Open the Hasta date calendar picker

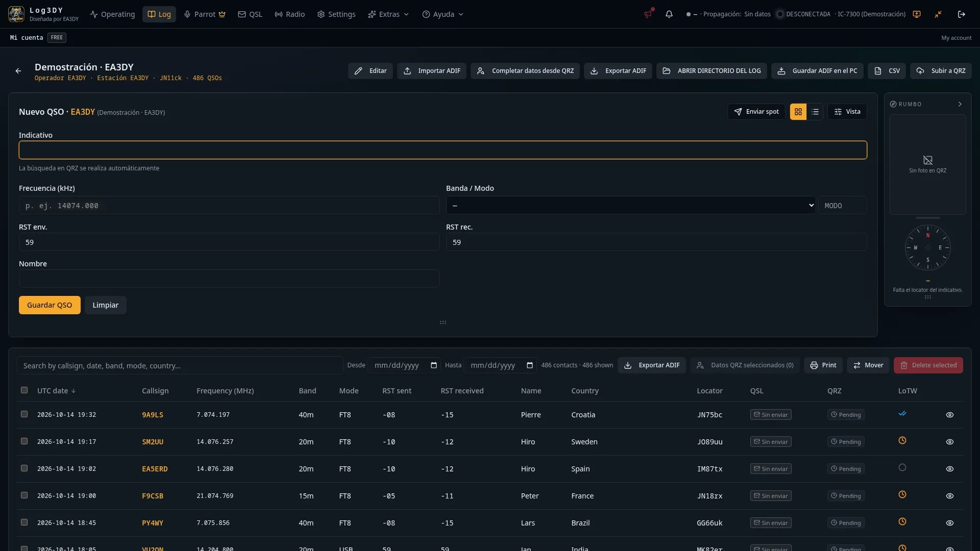coord(530,365)
